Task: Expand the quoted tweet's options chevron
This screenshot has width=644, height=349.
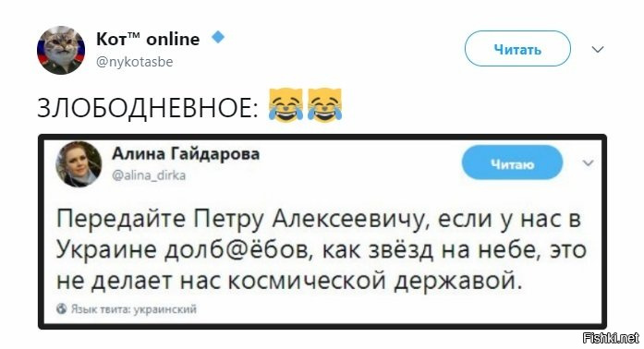Action: click(589, 163)
